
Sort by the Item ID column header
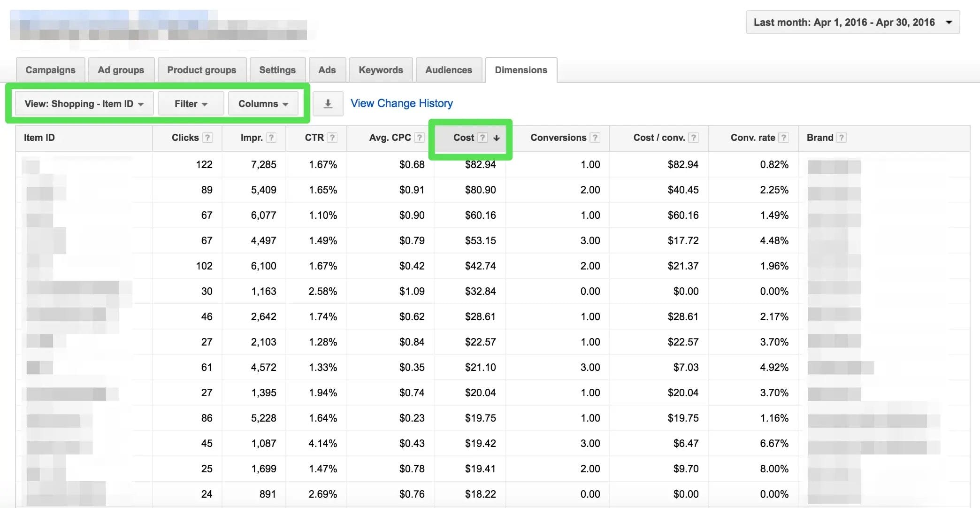coord(39,138)
